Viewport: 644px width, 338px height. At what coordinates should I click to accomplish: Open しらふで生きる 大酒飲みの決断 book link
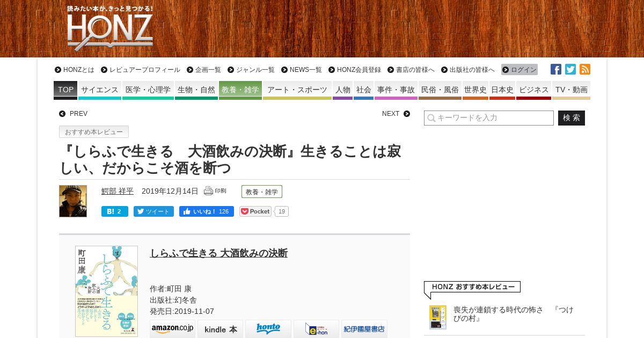click(218, 253)
